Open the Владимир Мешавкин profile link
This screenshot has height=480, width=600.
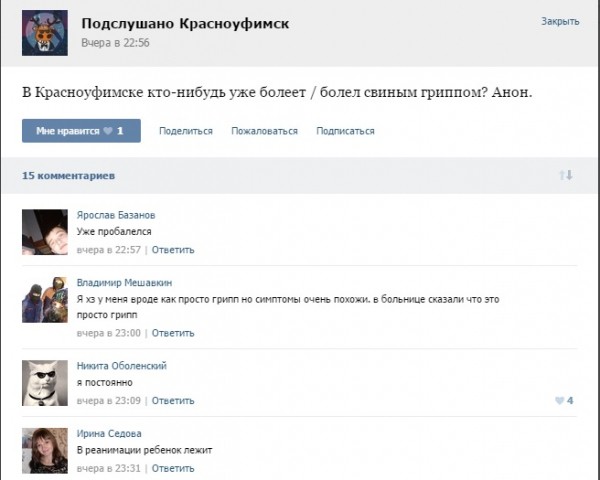[124, 283]
